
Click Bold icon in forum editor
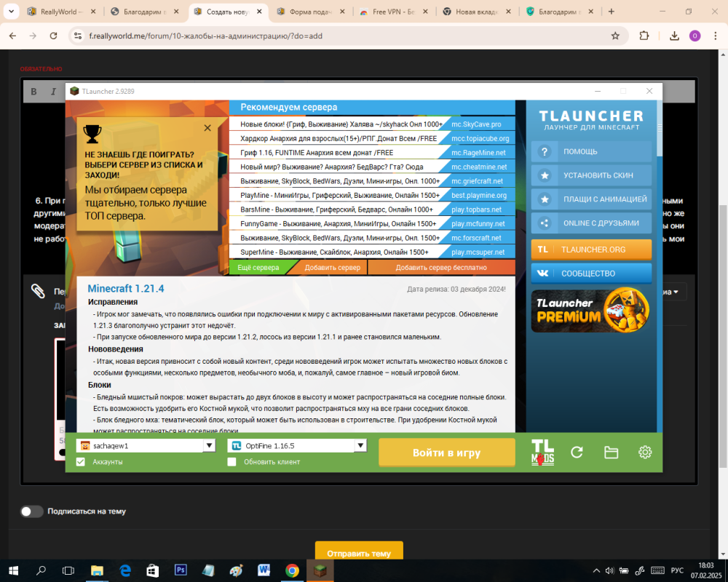(x=34, y=92)
